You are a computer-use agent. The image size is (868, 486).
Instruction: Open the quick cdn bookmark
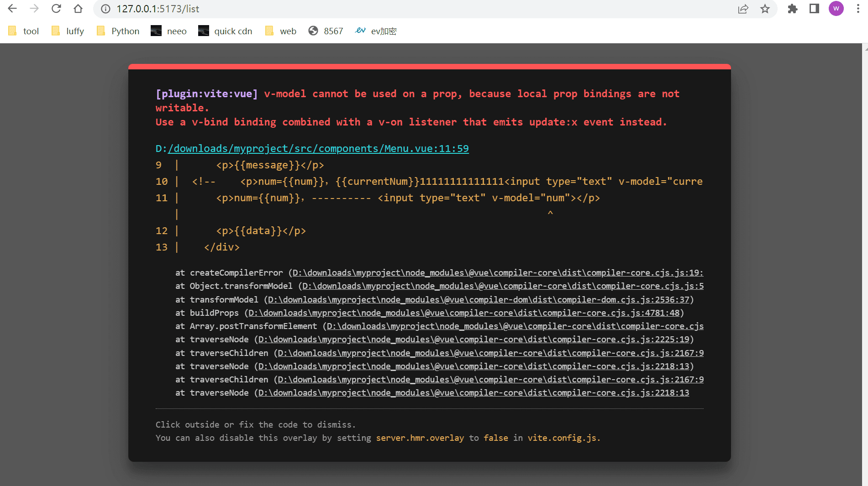click(225, 31)
